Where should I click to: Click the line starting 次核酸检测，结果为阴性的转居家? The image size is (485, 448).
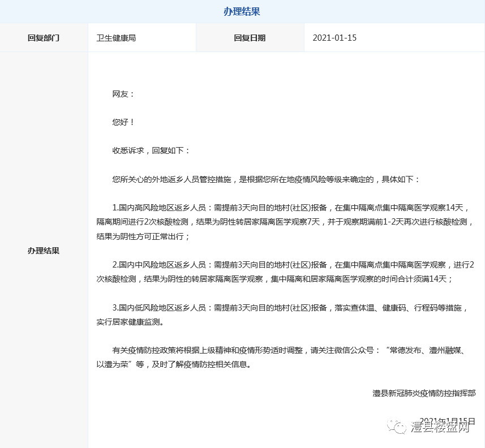coord(274,279)
